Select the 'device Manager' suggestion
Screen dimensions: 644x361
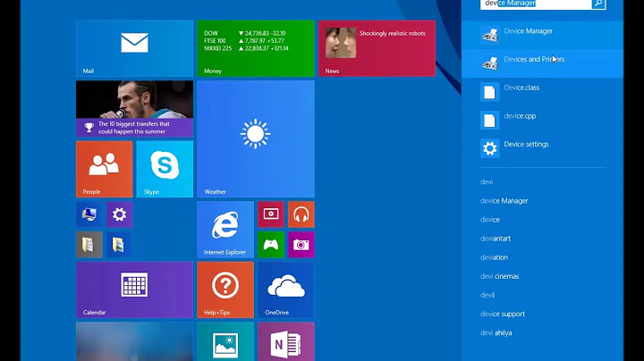pos(504,200)
